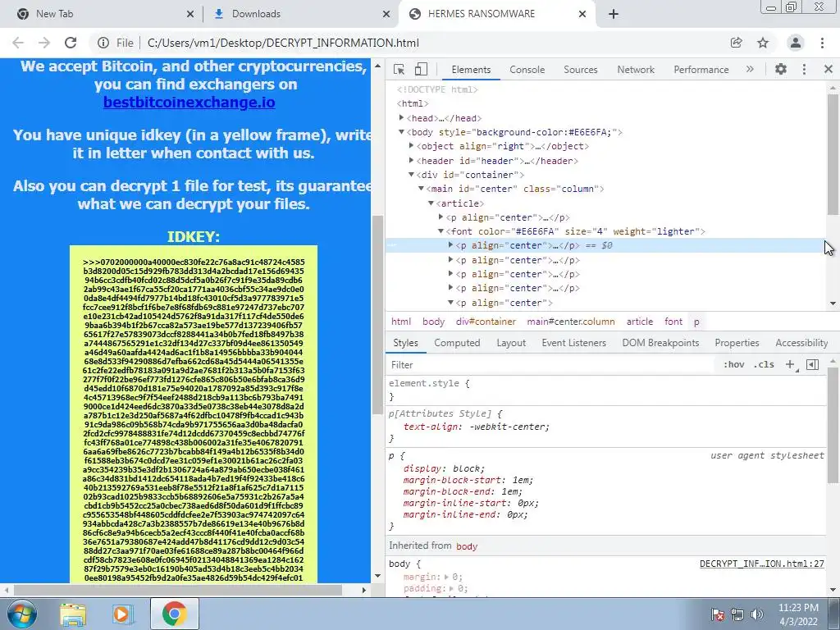The width and height of the screenshot is (840, 630).
Task: Close the DevTools panel
Action: tap(829, 69)
